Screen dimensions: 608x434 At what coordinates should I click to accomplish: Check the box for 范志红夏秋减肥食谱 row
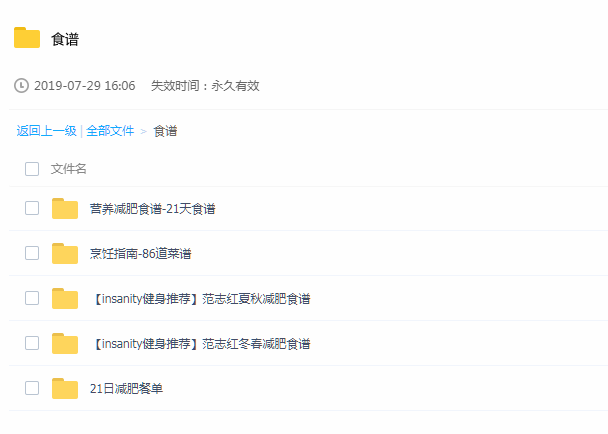[32, 298]
